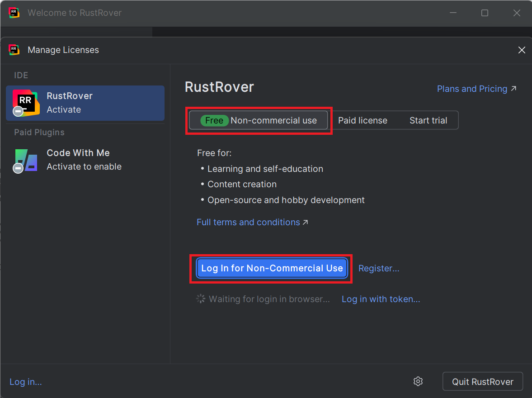
Task: Choose Log in with token... link
Action: coord(381,299)
